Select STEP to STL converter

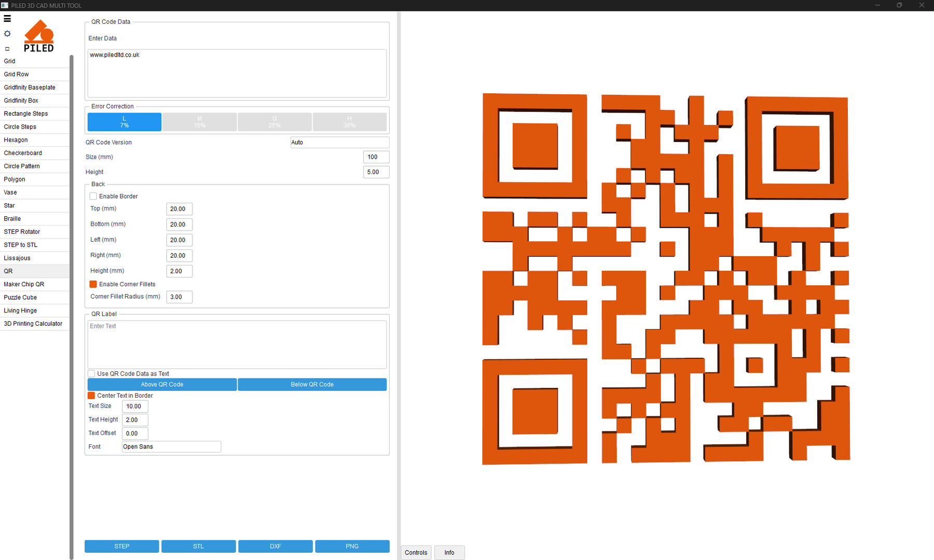coord(35,245)
